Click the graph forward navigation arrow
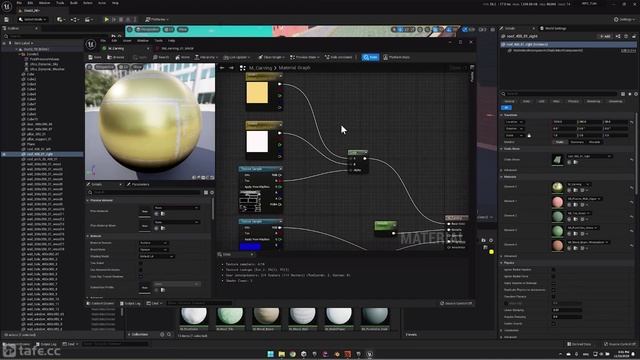The image size is (640, 360). (231, 68)
